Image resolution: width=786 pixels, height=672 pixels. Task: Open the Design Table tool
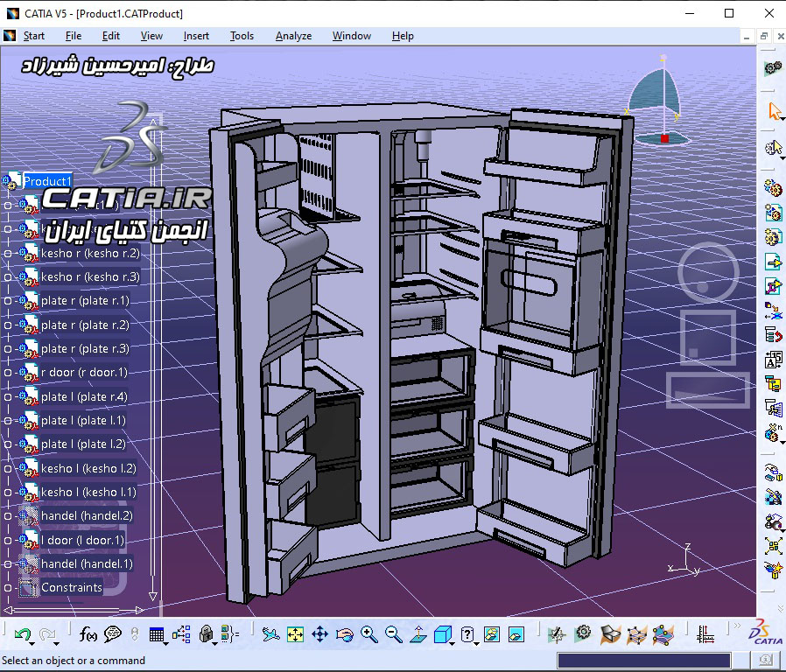(x=157, y=635)
